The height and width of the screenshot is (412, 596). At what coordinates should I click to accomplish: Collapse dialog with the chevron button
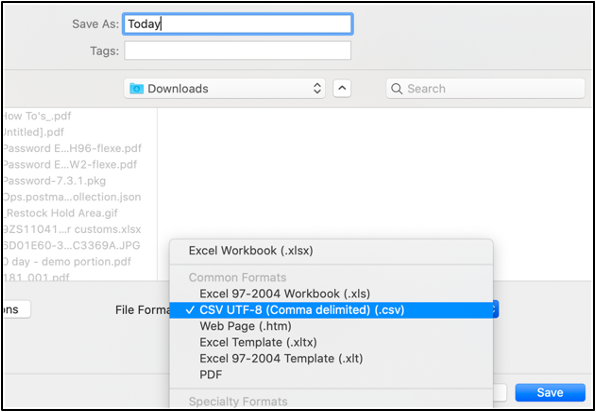click(342, 89)
